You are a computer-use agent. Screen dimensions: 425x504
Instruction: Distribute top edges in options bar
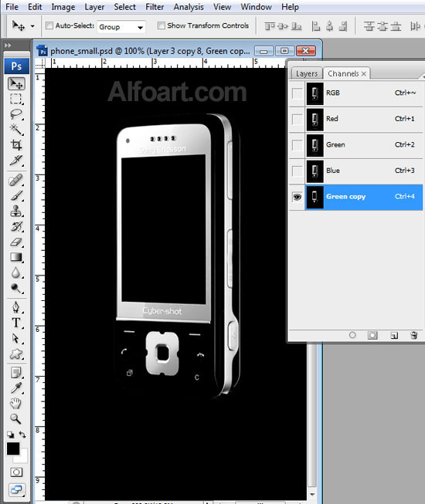pyautogui.click(x=369, y=26)
